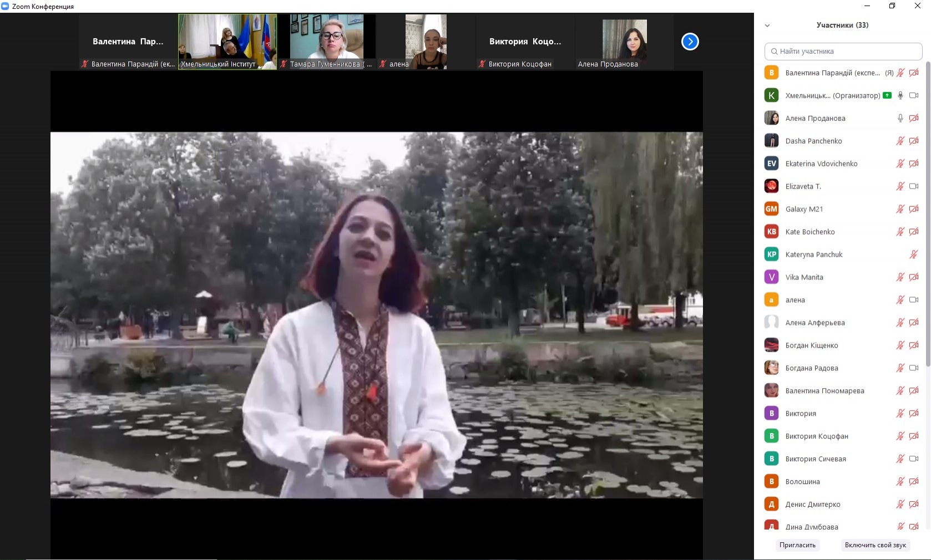Toggle your own microphone in Валентина Парандій row

[900, 73]
